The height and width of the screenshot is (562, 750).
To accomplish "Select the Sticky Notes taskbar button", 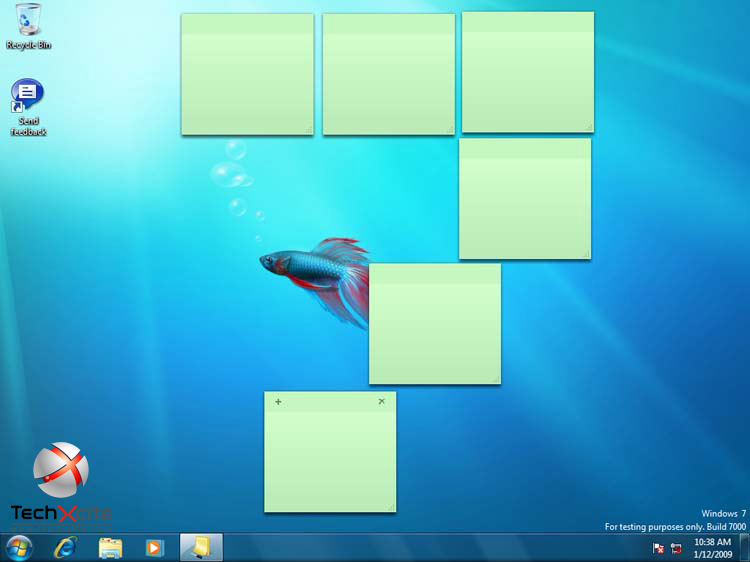I will 201,548.
